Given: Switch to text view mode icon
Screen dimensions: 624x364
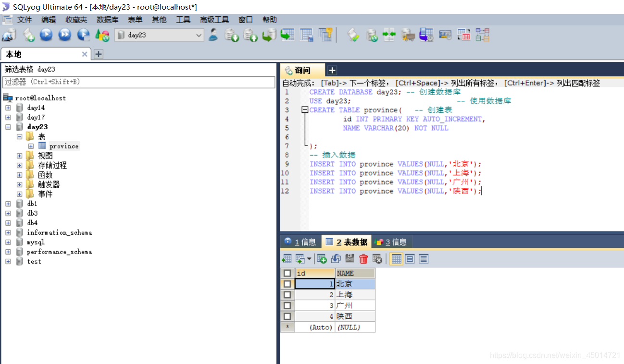Looking at the screenshot, I should coord(424,259).
